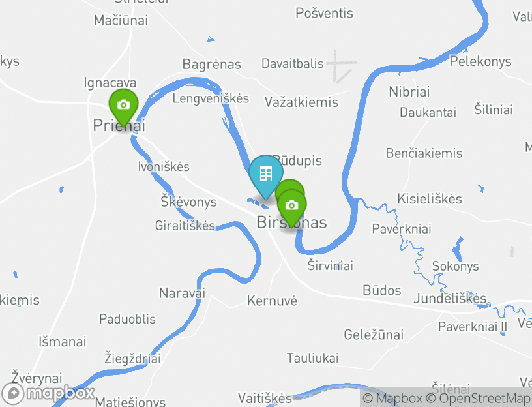The height and width of the screenshot is (407, 532).
Task: Click the Škėvonys village label
Action: (x=188, y=202)
